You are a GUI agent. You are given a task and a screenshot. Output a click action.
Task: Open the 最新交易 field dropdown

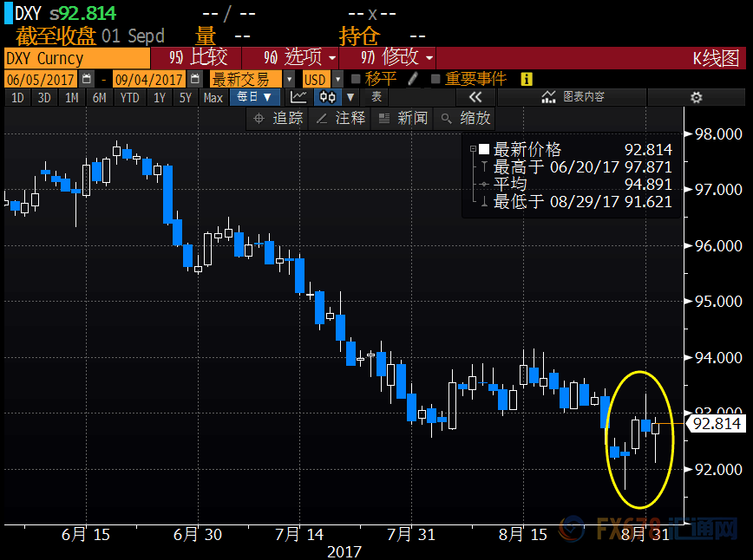click(251, 79)
